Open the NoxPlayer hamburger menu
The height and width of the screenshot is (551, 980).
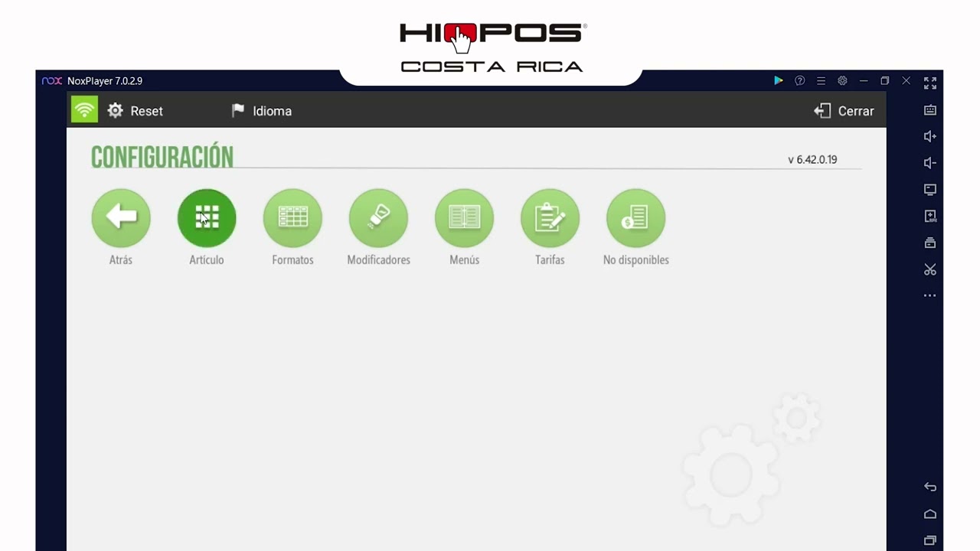coord(821,80)
